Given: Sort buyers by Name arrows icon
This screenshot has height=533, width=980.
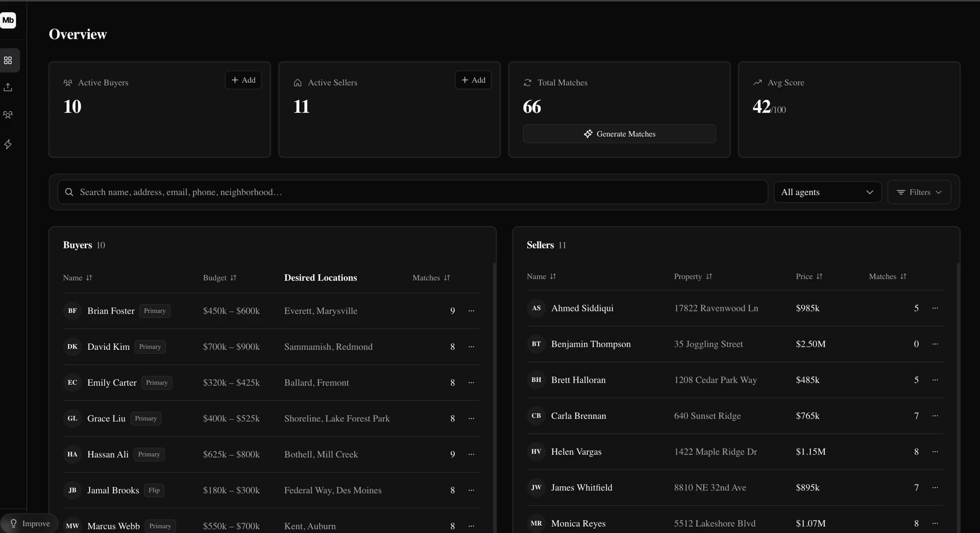Looking at the screenshot, I should click(x=89, y=278).
